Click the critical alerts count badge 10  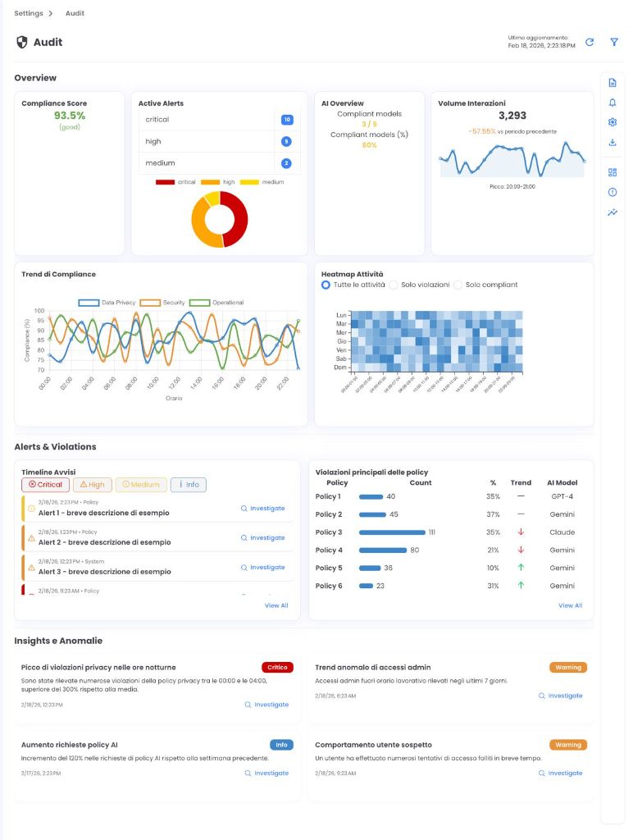click(287, 120)
